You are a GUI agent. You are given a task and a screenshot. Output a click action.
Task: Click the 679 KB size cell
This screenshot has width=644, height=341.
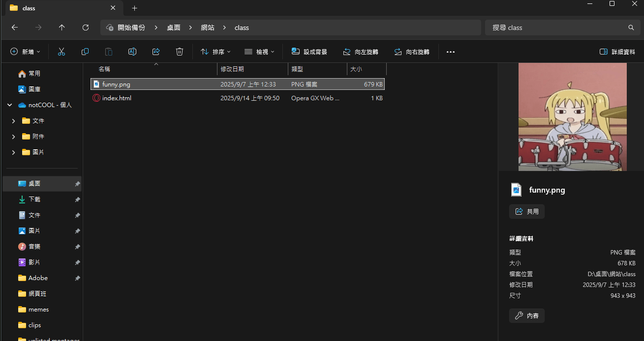[373, 84]
